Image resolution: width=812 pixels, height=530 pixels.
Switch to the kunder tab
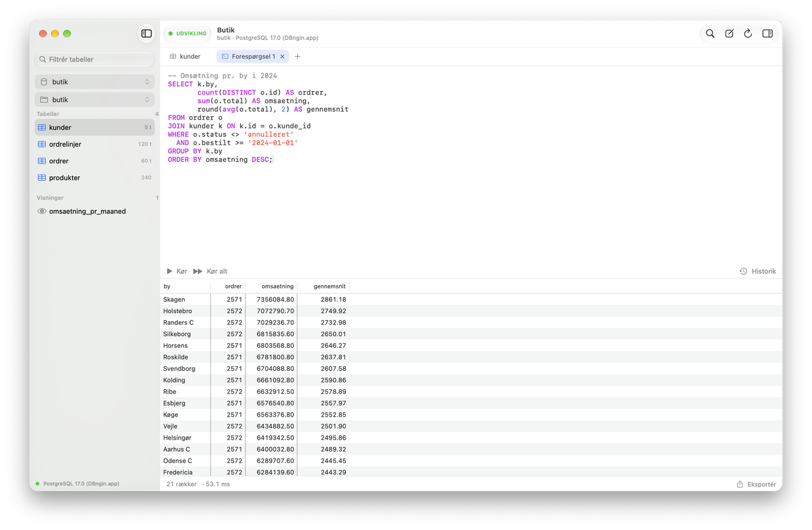(185, 56)
